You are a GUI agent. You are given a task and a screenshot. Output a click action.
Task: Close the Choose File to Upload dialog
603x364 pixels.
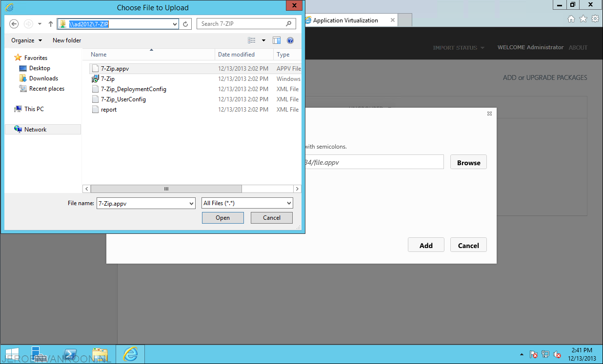pos(293,5)
